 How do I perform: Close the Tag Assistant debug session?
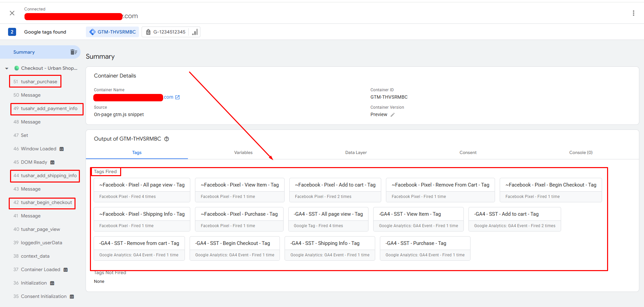point(12,13)
